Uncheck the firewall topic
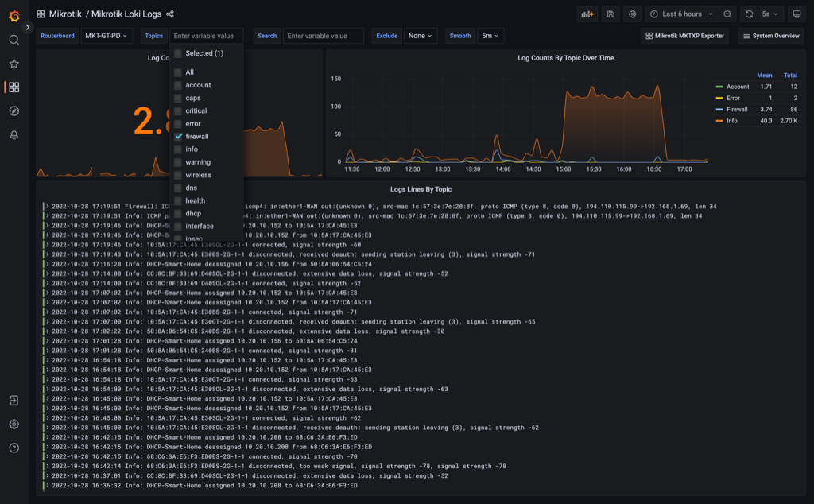 pos(178,136)
